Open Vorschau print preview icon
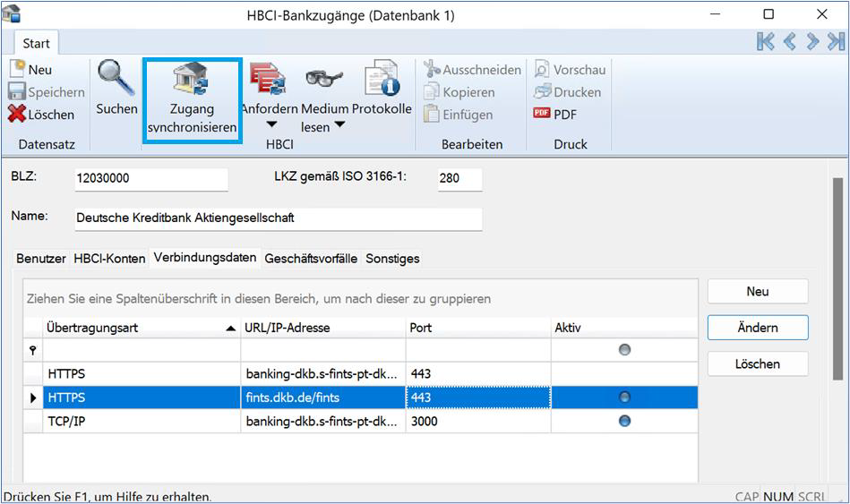The height and width of the screenshot is (504, 850). tap(542, 69)
